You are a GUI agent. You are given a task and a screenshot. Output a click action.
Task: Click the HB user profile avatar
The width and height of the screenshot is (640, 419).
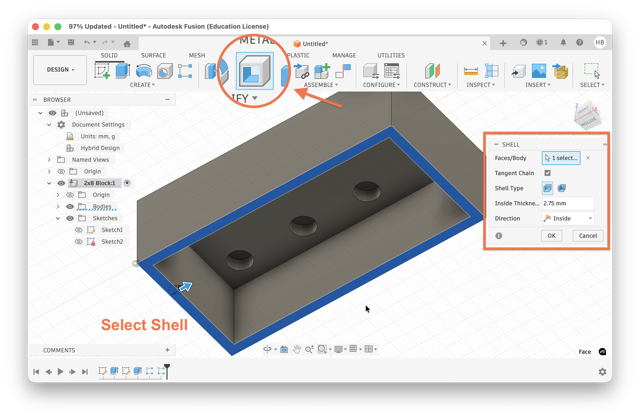click(599, 42)
